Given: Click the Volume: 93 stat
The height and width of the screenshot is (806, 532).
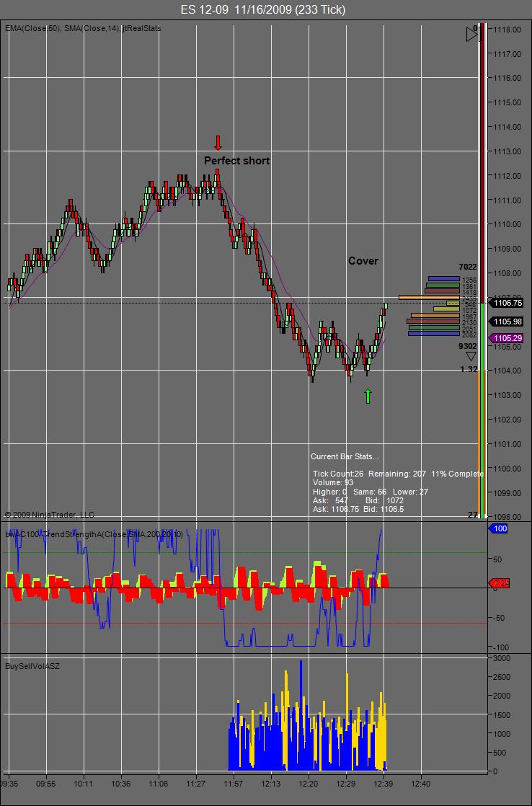Looking at the screenshot, I should 333,482.
